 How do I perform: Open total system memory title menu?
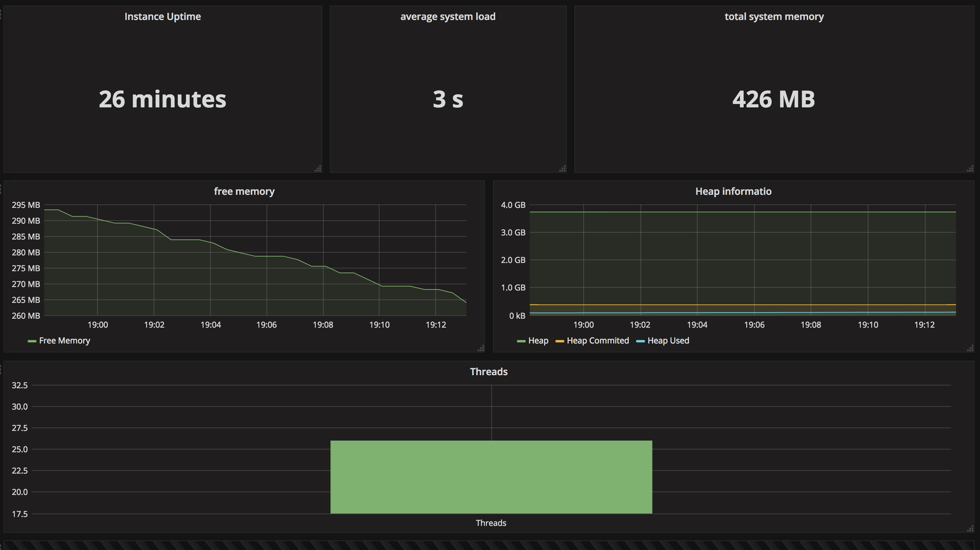[x=774, y=17]
